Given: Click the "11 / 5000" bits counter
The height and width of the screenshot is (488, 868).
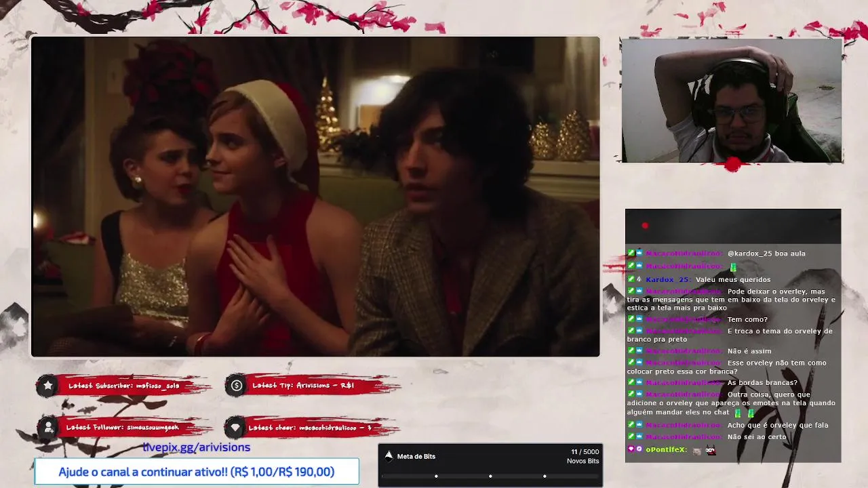Looking at the screenshot, I should [x=585, y=451].
